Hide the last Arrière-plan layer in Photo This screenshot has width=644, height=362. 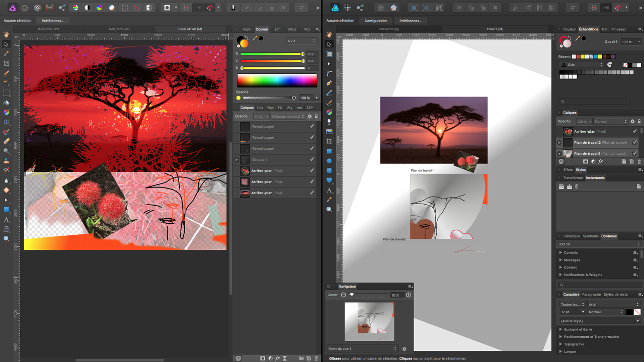point(312,193)
